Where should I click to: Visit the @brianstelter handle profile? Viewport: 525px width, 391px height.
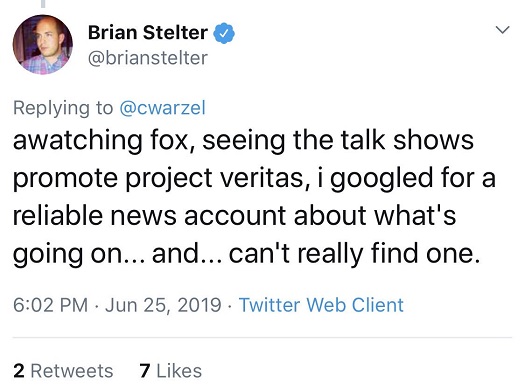(x=148, y=58)
